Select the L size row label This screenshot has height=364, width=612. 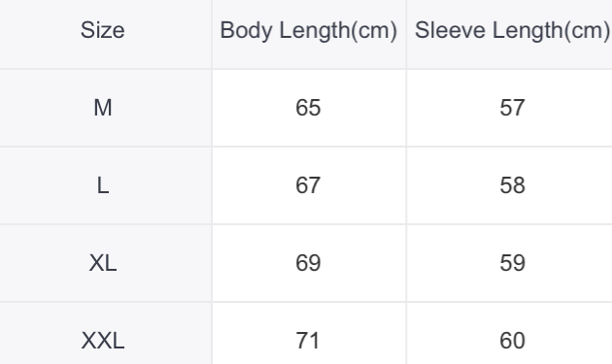coord(103,185)
